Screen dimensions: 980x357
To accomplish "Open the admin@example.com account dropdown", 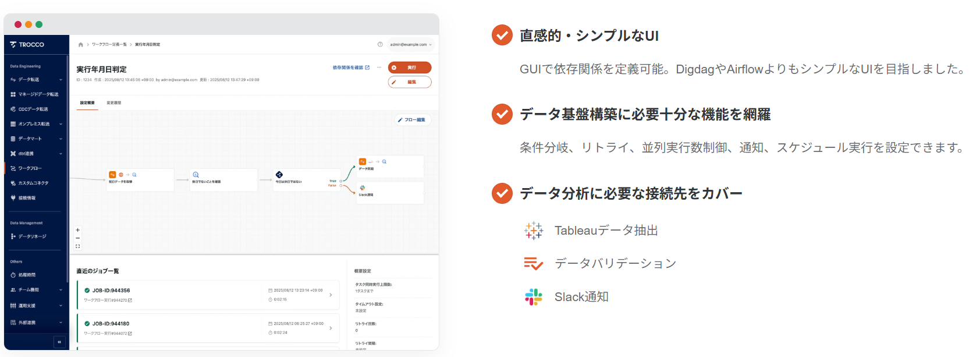I will [411, 44].
